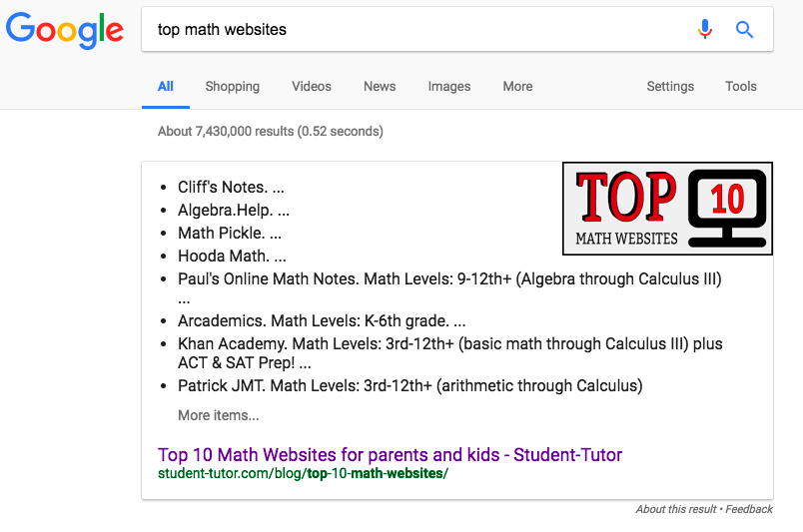Screen dimensions: 803x532
Task: Go to Google homepage via logo
Action: (65, 30)
